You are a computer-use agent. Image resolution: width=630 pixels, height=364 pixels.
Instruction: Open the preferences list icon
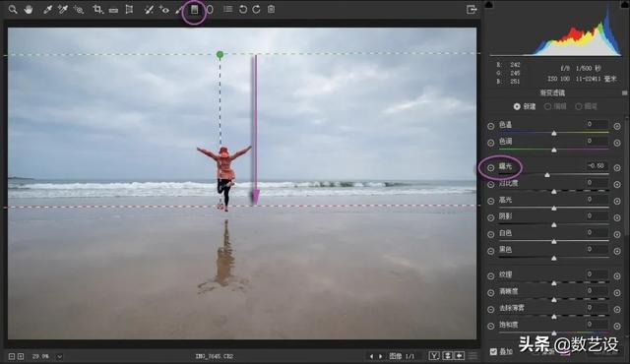click(x=227, y=9)
